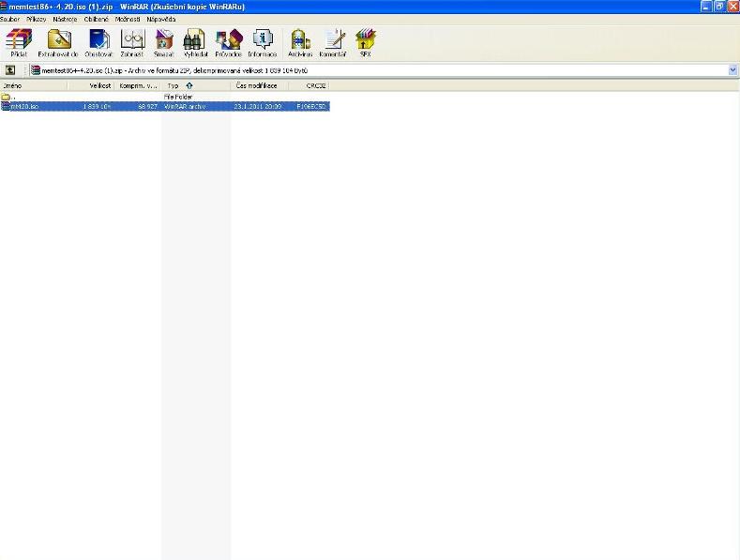Open the parent ".." folder entry
The height and width of the screenshot is (560, 740).
tap(11, 97)
